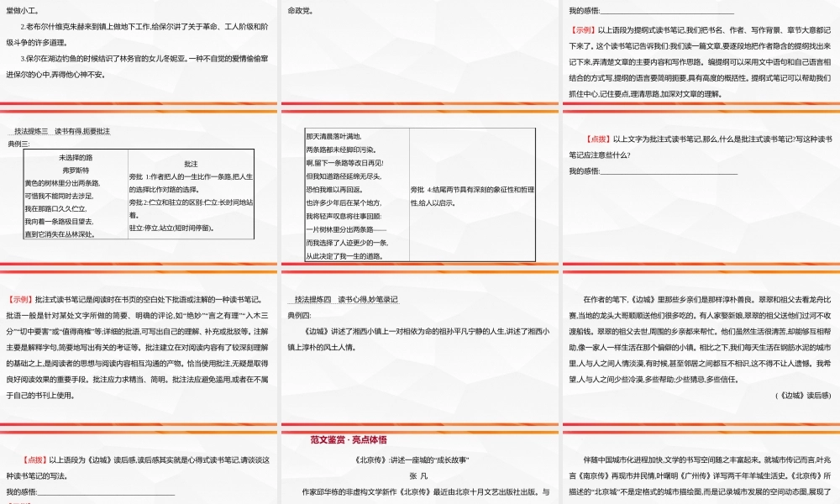Viewport: 840px width, 504px height.
Task: Click the line 驻立:停立,站立(短时间停留)
Action: click(172, 228)
